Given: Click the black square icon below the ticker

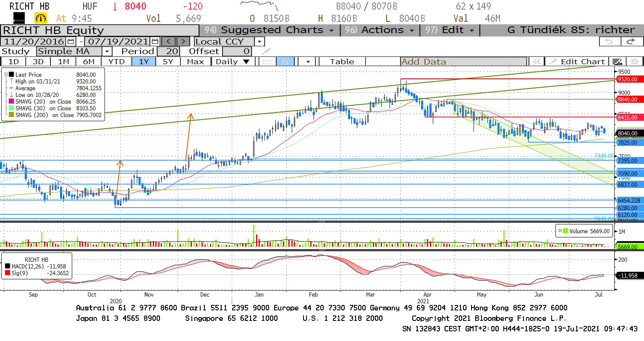Looking at the screenshot, I should 19,18.
